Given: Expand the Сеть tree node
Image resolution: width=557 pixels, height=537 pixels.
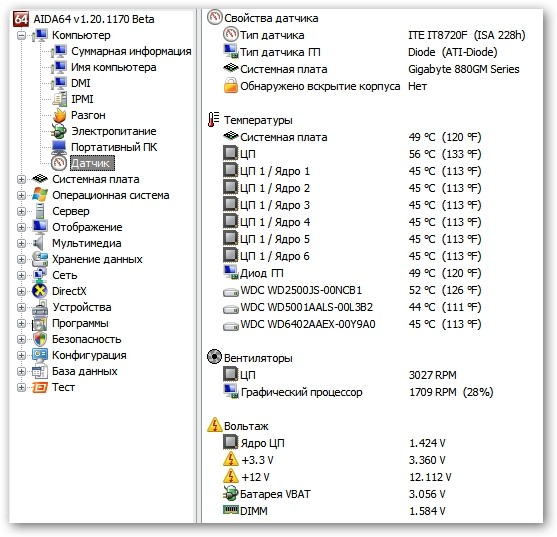Looking at the screenshot, I should (x=22, y=275).
